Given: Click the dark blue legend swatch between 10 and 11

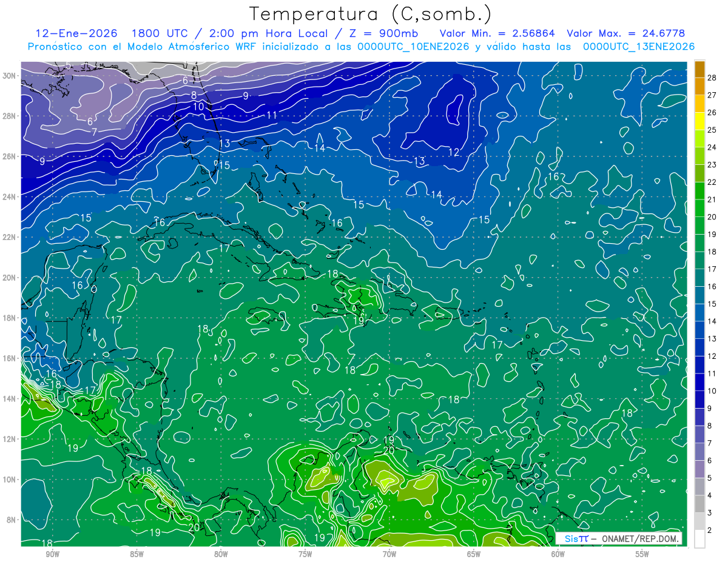Looking at the screenshot, I should click(699, 382).
